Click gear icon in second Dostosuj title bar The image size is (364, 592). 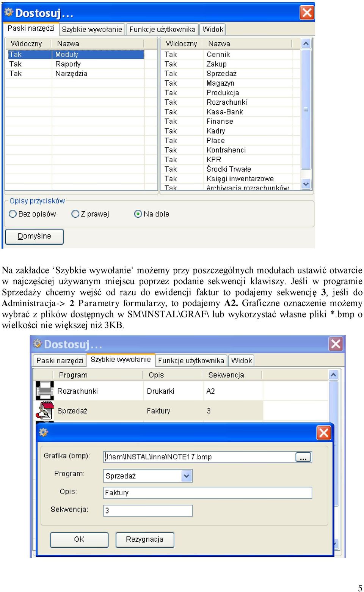pyautogui.click(x=38, y=344)
